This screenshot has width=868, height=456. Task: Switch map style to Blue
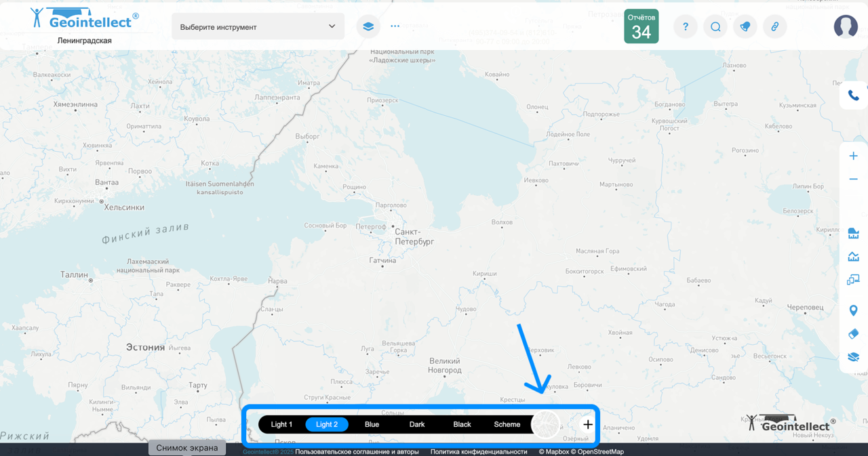point(372,425)
